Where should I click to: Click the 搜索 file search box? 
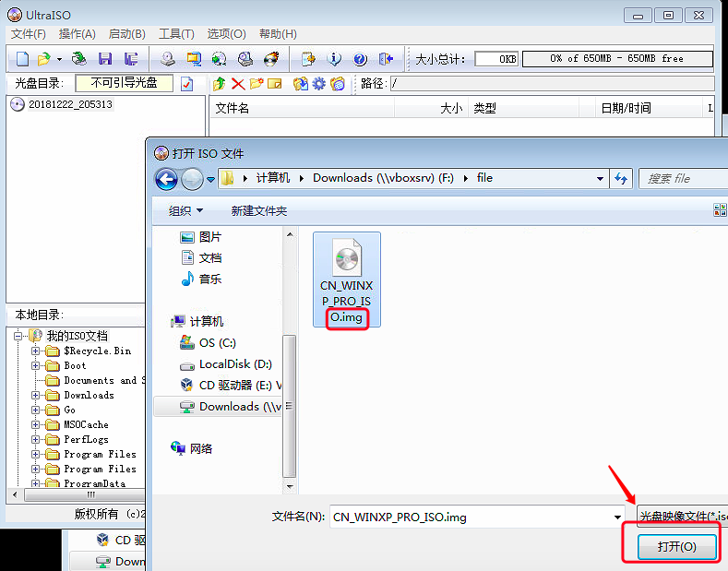(683, 178)
